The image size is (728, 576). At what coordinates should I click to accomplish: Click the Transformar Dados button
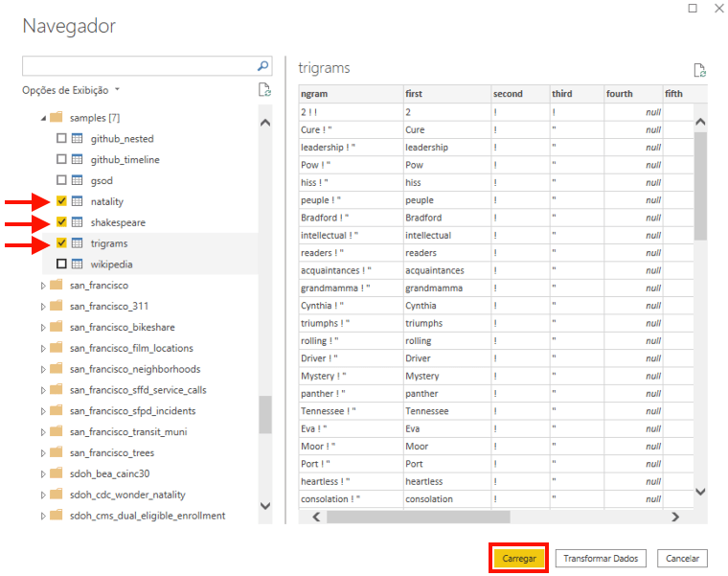coord(601,559)
